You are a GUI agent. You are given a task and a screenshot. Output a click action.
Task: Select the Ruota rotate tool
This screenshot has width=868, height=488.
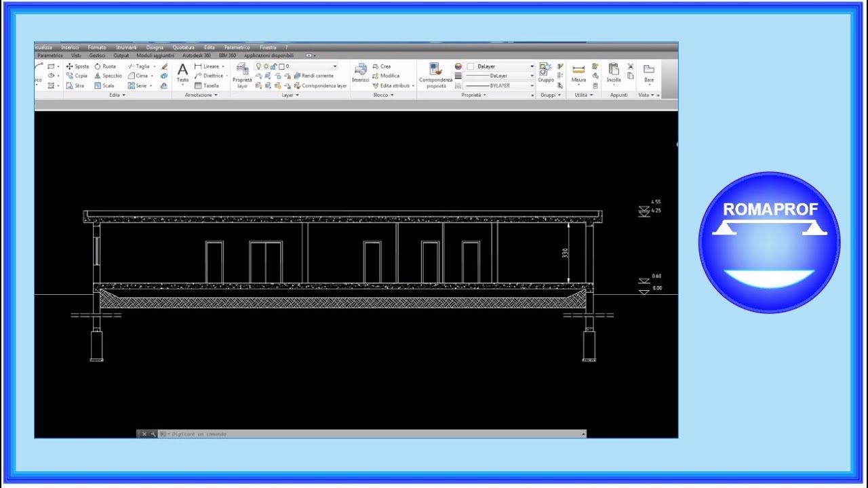click(105, 66)
